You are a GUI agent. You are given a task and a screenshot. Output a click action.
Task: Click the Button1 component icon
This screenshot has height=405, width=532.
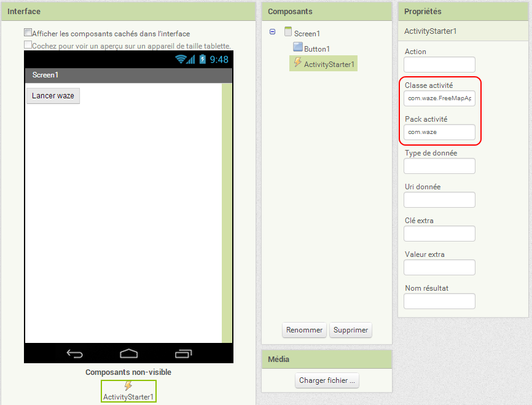(x=298, y=47)
